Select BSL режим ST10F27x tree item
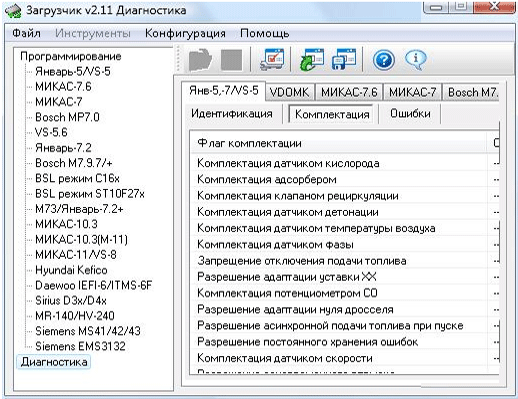 [x=90, y=194]
